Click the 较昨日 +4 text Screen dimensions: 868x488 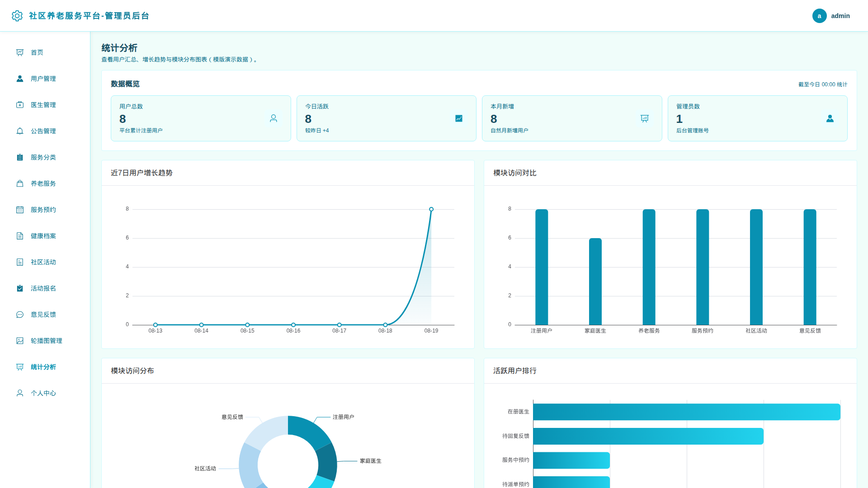click(317, 131)
